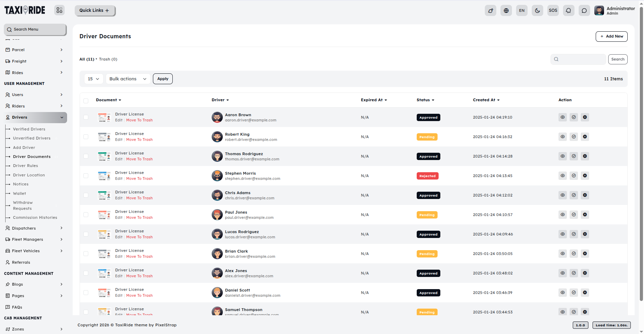Approve Lucas Rodriguez's document check icon

click(574, 234)
